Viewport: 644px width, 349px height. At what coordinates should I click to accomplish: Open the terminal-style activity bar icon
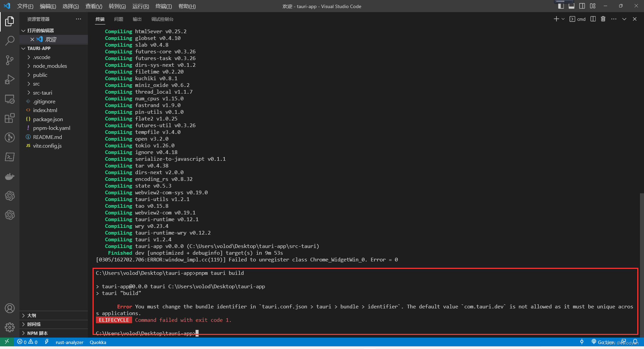[x=10, y=157]
